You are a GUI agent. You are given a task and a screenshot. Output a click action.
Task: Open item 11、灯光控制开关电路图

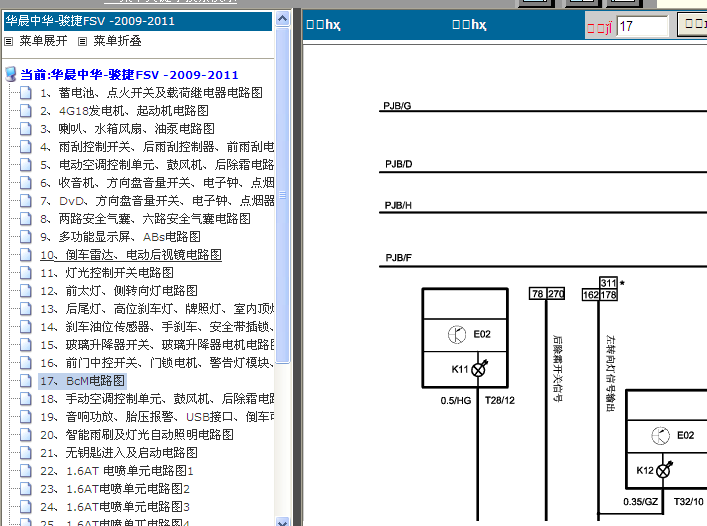point(107,273)
